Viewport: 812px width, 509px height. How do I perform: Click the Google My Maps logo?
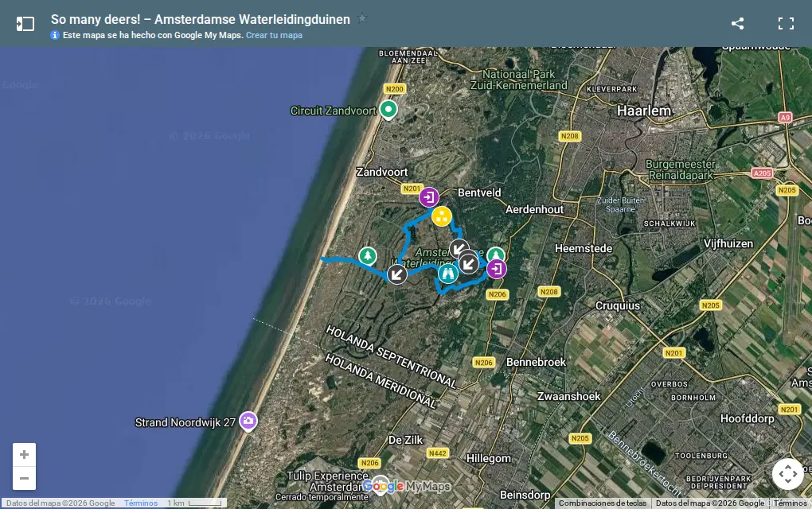click(x=407, y=486)
